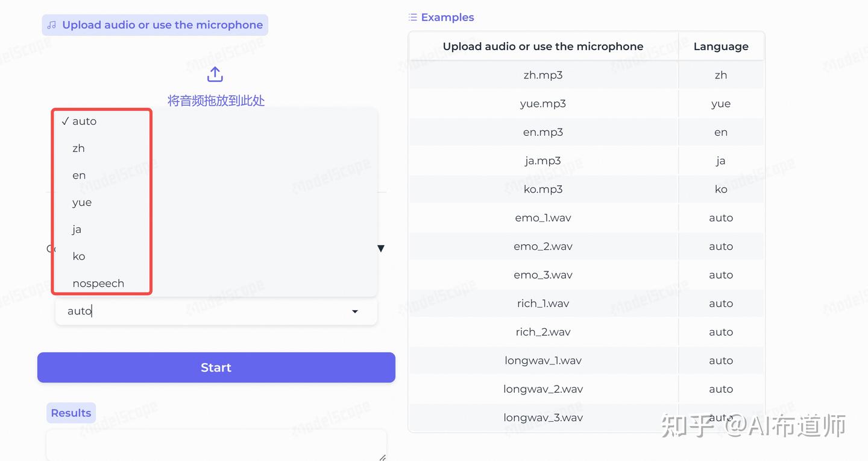Click the 将音频拖放到此处 drop area text
Screen dimensions: 868x461
216,101
